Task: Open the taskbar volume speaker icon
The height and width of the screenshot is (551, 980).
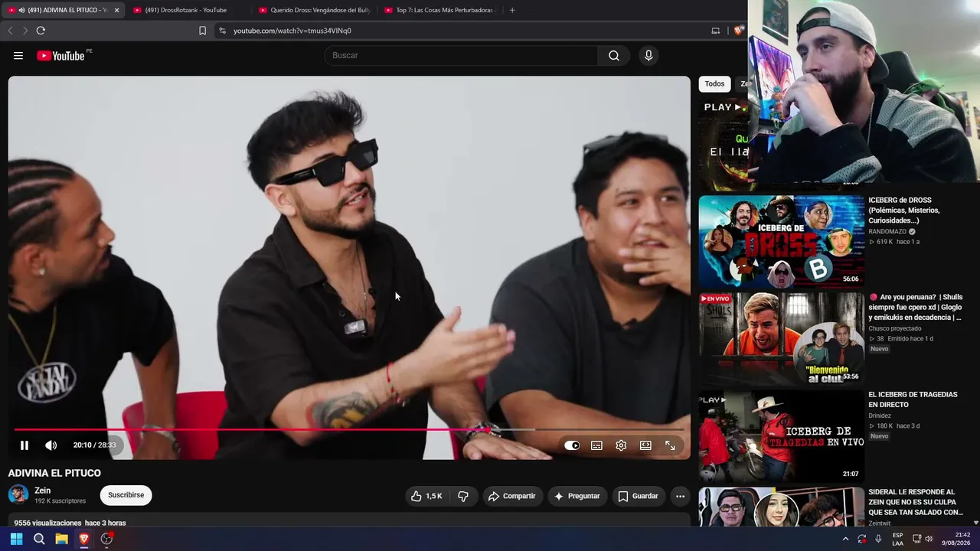Action: pos(929,539)
